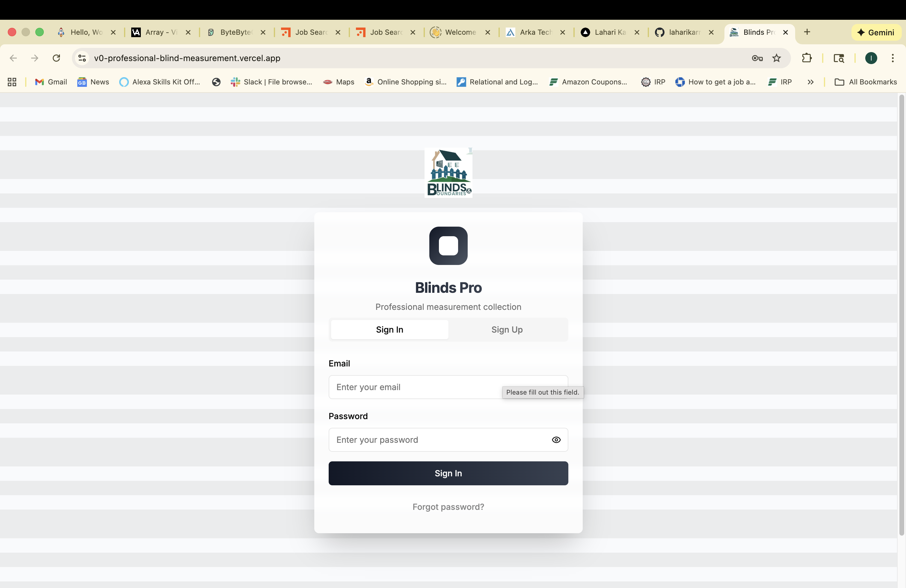Screen dimensions: 906x588
Task: Close the ByteByteGo tab
Action: coord(263,32)
